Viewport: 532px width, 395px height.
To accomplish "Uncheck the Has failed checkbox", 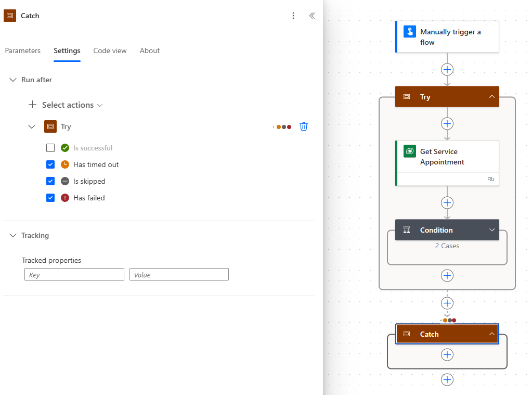I will point(50,198).
